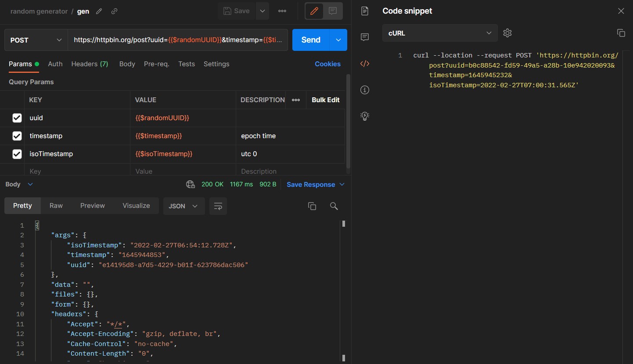Open column options dots in params header

(x=296, y=100)
